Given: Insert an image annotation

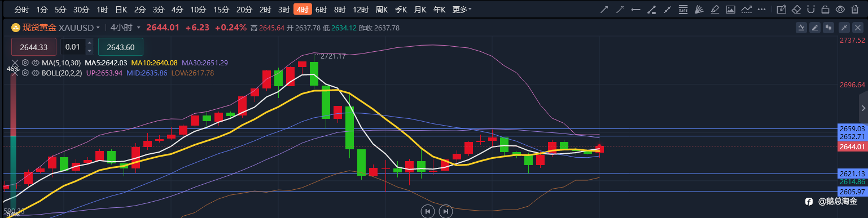Looking at the screenshot, I should (x=730, y=10).
